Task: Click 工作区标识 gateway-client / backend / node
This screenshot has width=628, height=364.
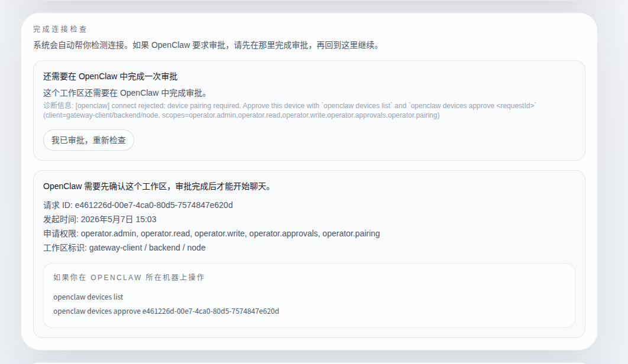Action: pos(125,248)
